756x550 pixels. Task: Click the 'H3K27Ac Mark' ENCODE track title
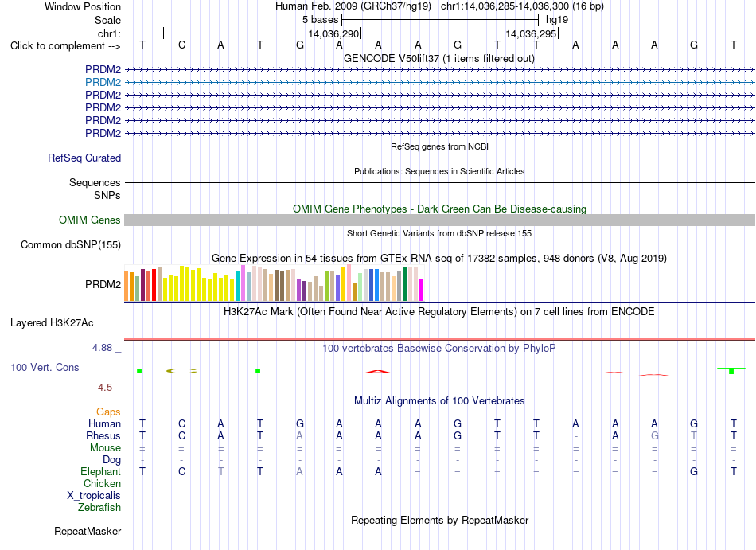(x=439, y=312)
